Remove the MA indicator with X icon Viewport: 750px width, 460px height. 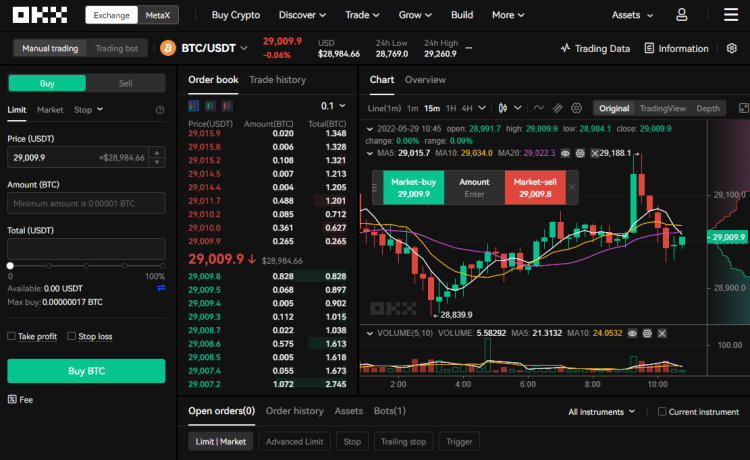click(x=595, y=153)
